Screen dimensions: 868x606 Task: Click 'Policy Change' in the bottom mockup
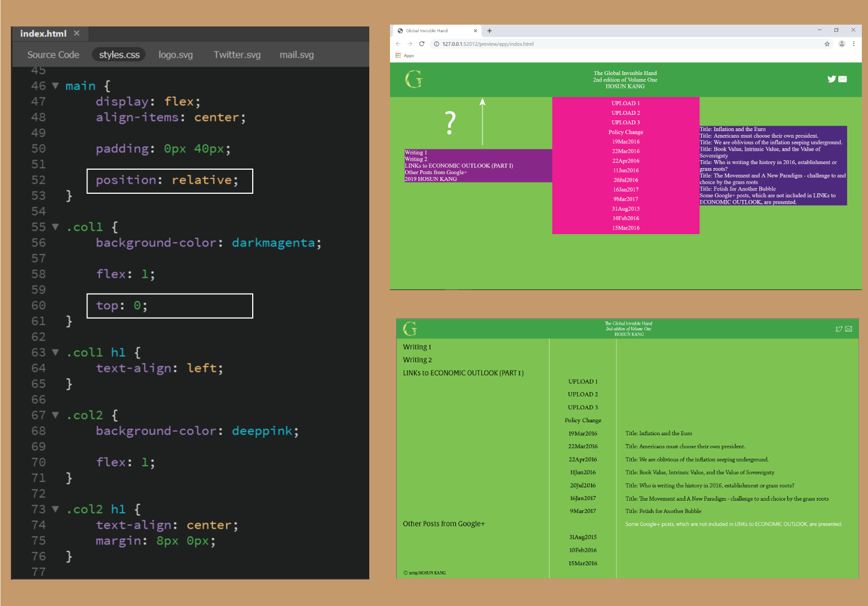(583, 420)
